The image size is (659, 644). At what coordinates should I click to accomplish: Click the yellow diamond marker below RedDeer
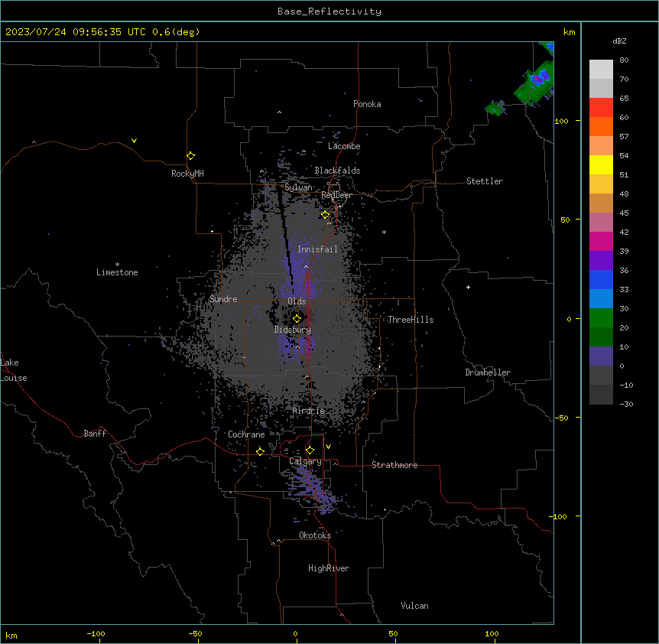click(325, 215)
